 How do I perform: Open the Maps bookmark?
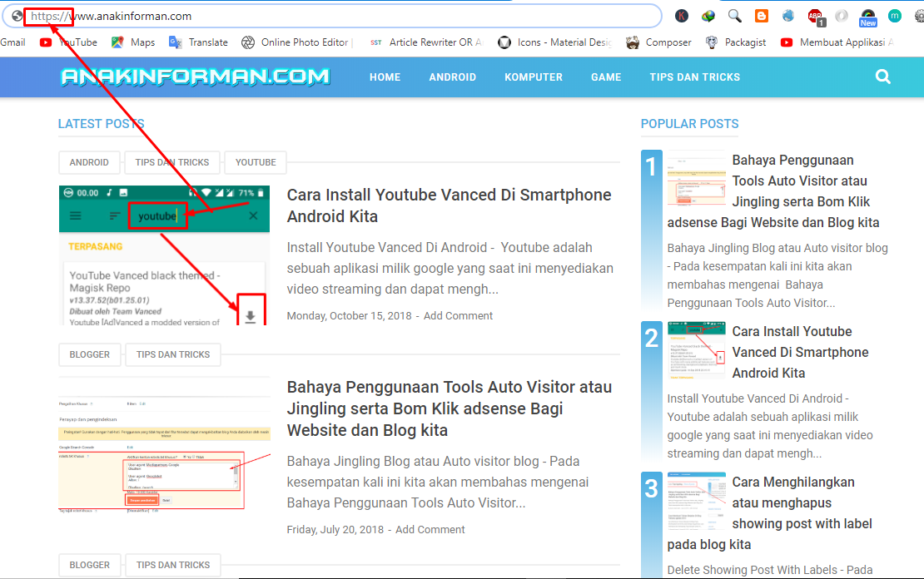pyautogui.click(x=133, y=42)
